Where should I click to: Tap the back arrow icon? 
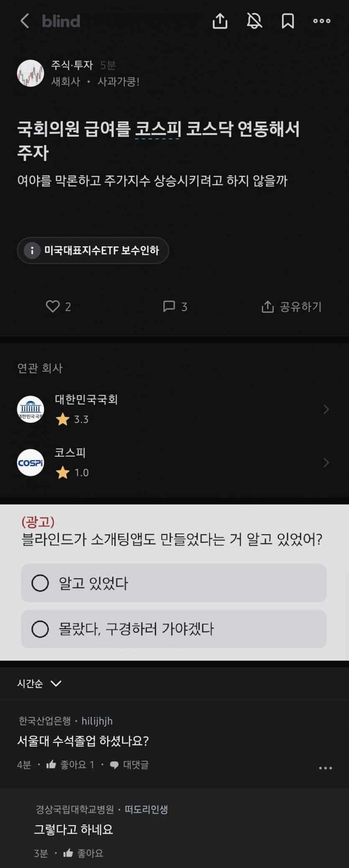pos(25,21)
